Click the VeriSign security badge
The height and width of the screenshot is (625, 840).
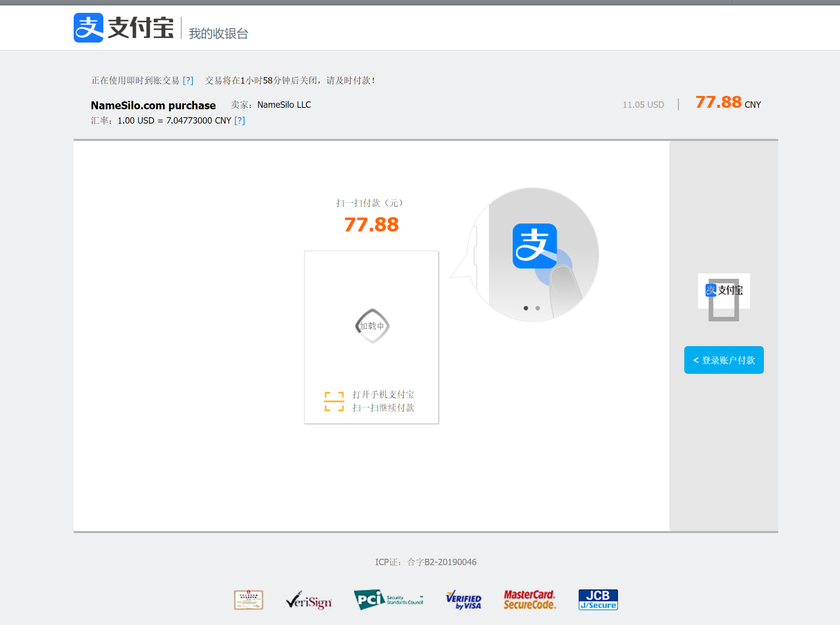coord(309,600)
